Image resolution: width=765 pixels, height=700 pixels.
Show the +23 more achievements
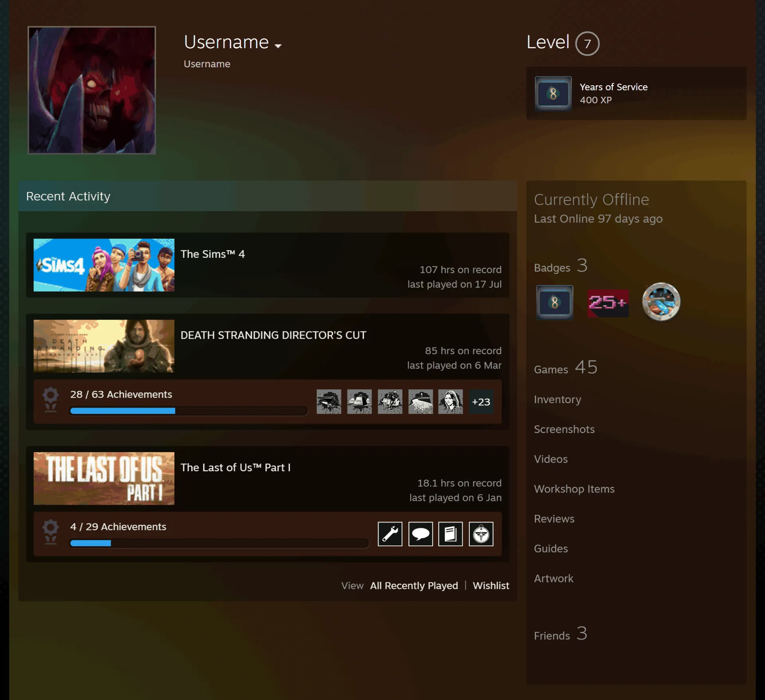(481, 402)
